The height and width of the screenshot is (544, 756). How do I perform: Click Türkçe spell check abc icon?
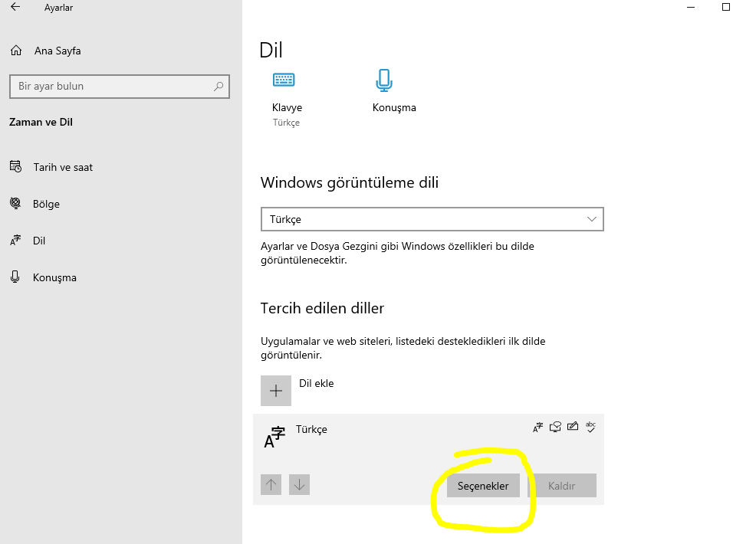click(590, 427)
